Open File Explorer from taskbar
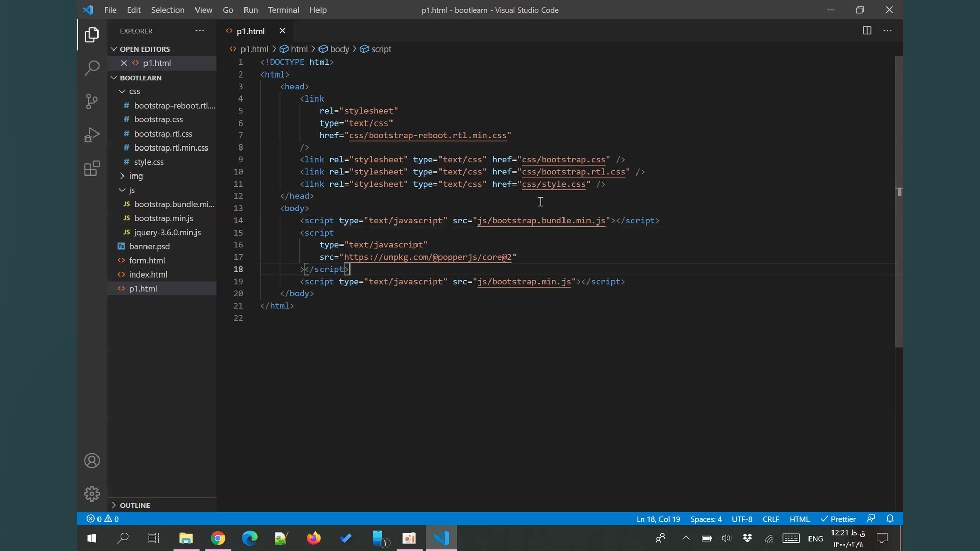The image size is (980, 551). coord(186,538)
